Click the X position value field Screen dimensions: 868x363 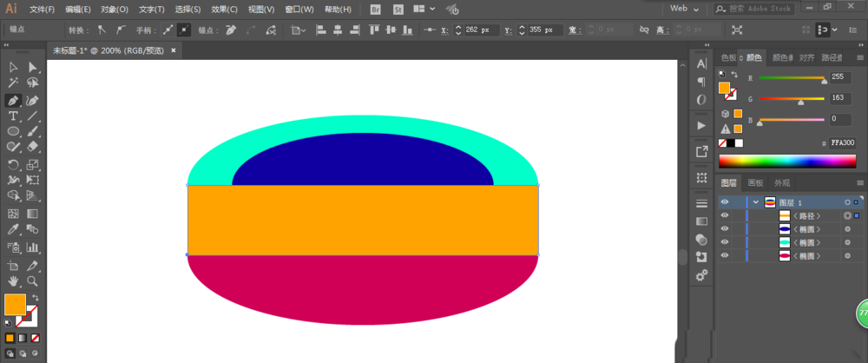(x=477, y=30)
